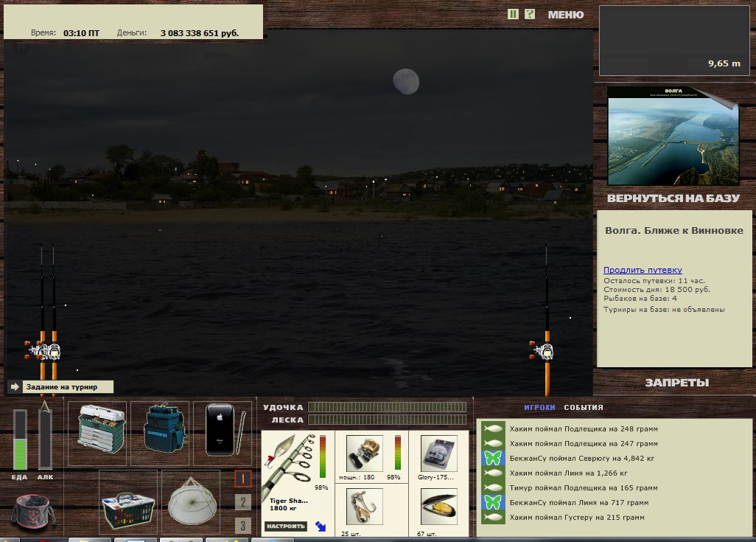Click the Продлить путевку link
756x542 pixels.
point(643,270)
